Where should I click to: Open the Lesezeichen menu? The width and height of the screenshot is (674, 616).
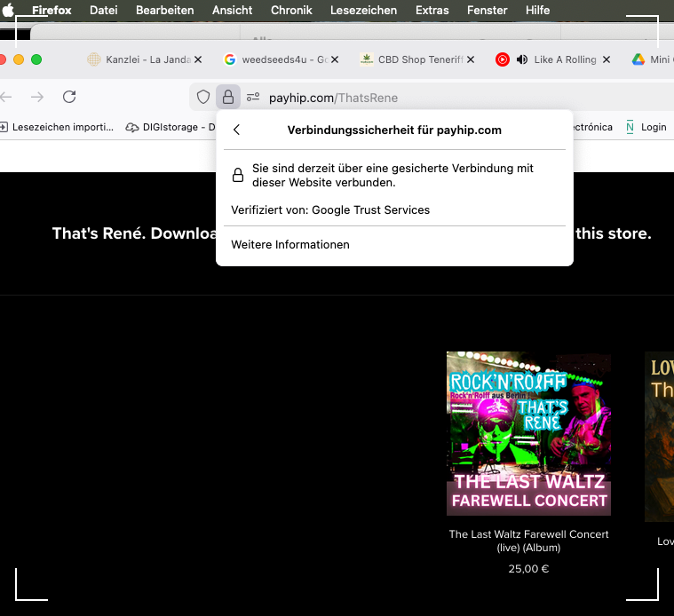[x=364, y=10]
